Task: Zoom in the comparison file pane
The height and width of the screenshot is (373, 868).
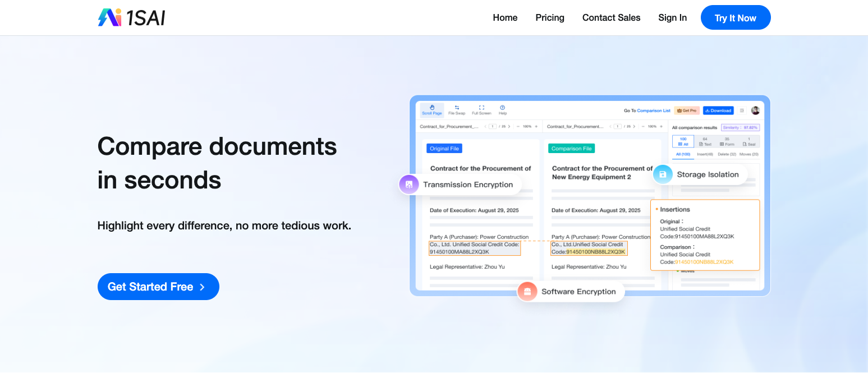Action: (x=662, y=127)
